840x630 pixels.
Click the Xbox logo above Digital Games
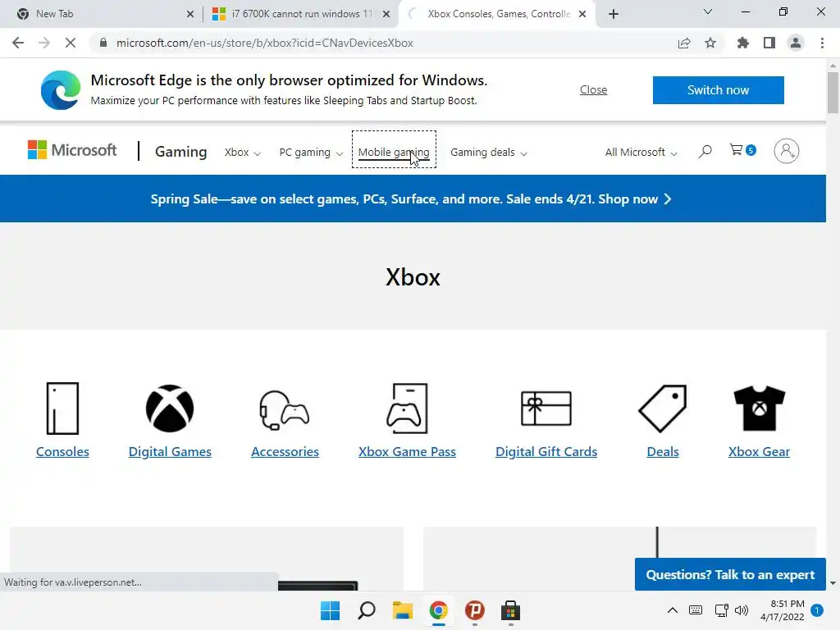170,409
